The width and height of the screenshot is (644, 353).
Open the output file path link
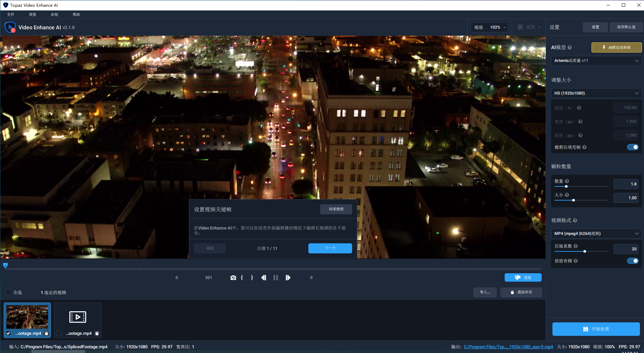[508, 347]
